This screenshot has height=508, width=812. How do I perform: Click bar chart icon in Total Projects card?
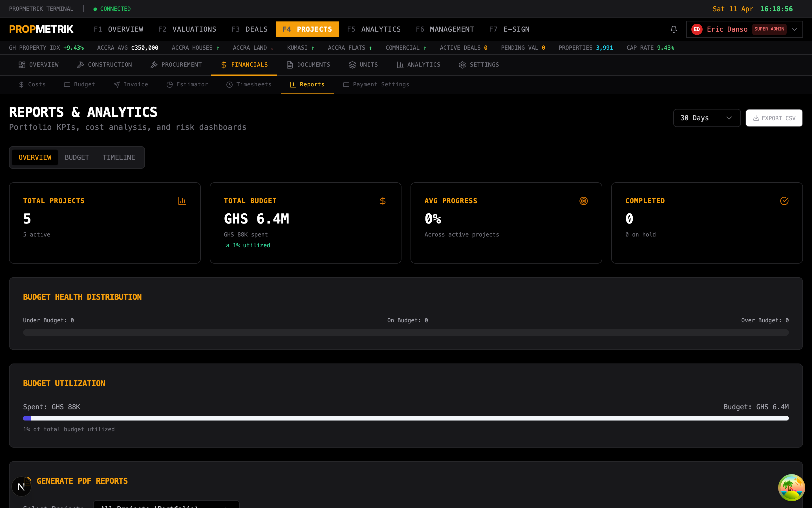pos(182,201)
